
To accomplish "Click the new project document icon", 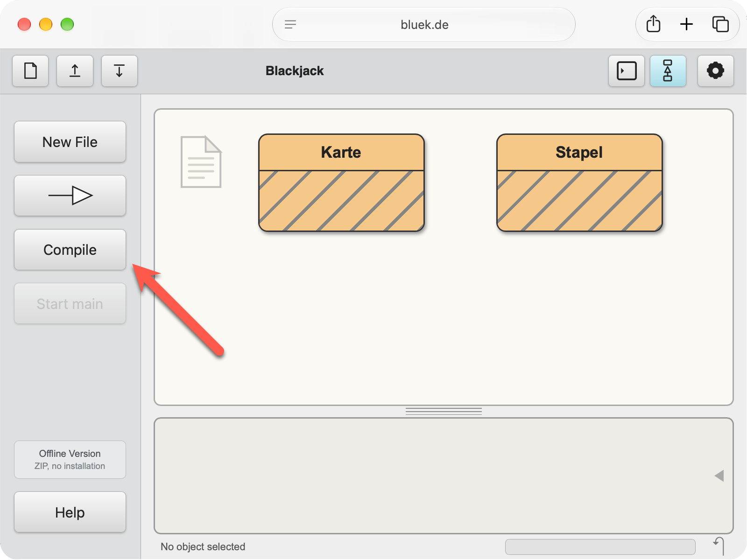I will [x=30, y=71].
